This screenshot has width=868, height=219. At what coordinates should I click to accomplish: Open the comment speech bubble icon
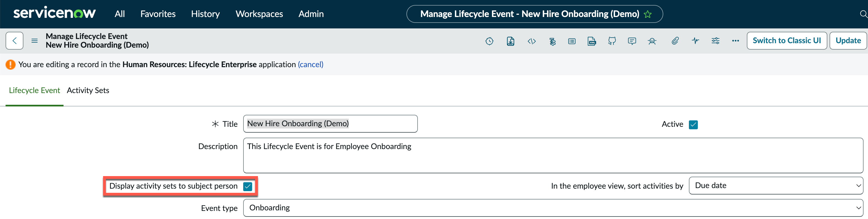click(x=632, y=41)
